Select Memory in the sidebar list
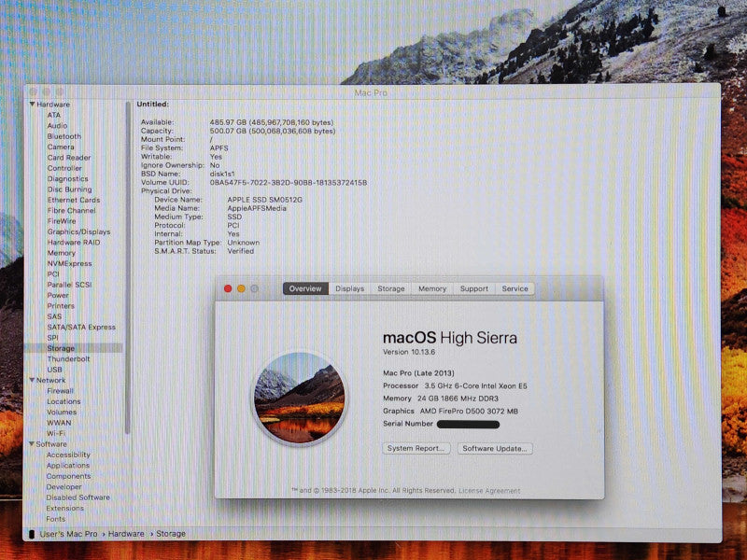 click(x=61, y=253)
